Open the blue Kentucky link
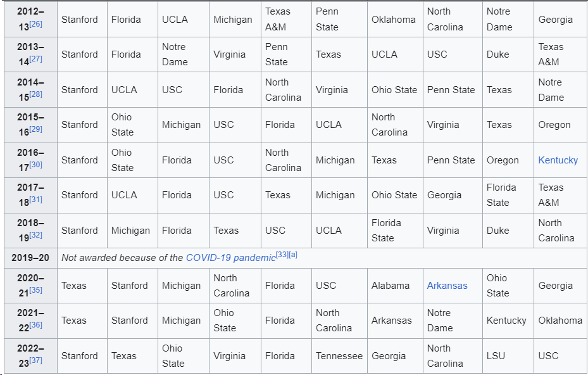 (x=558, y=160)
